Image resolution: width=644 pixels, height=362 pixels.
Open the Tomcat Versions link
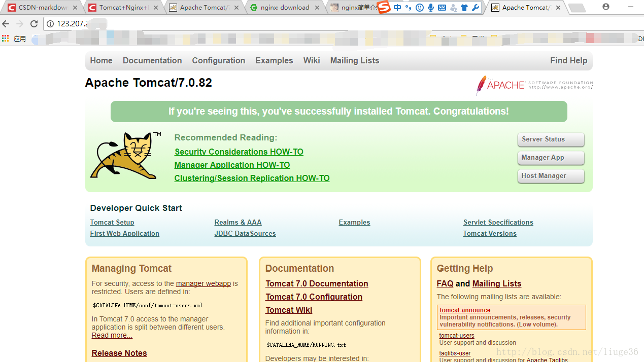[490, 233]
